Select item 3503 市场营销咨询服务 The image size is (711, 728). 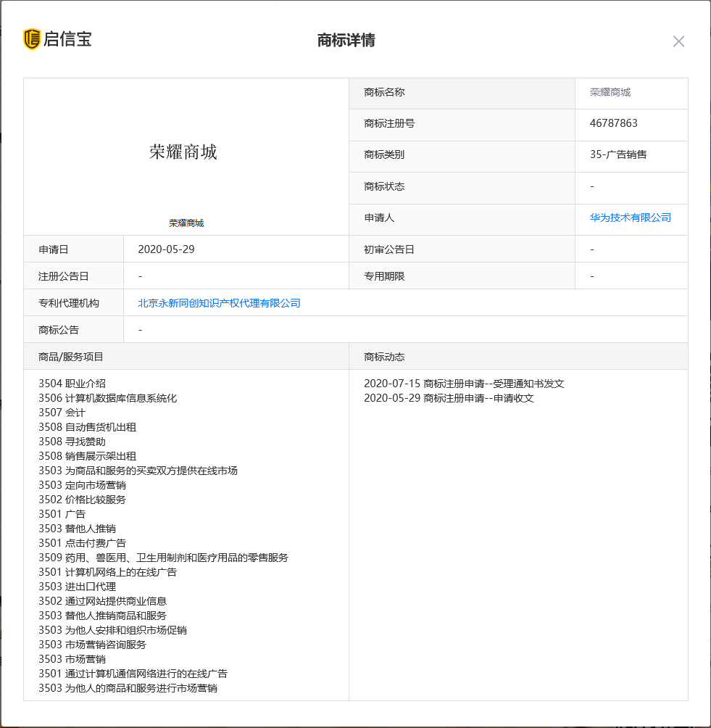click(x=92, y=645)
